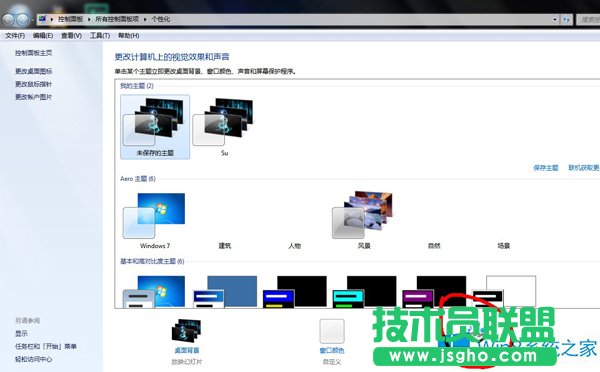
Task: Click the 个性化 breadcrumb segment
Action: (x=160, y=19)
